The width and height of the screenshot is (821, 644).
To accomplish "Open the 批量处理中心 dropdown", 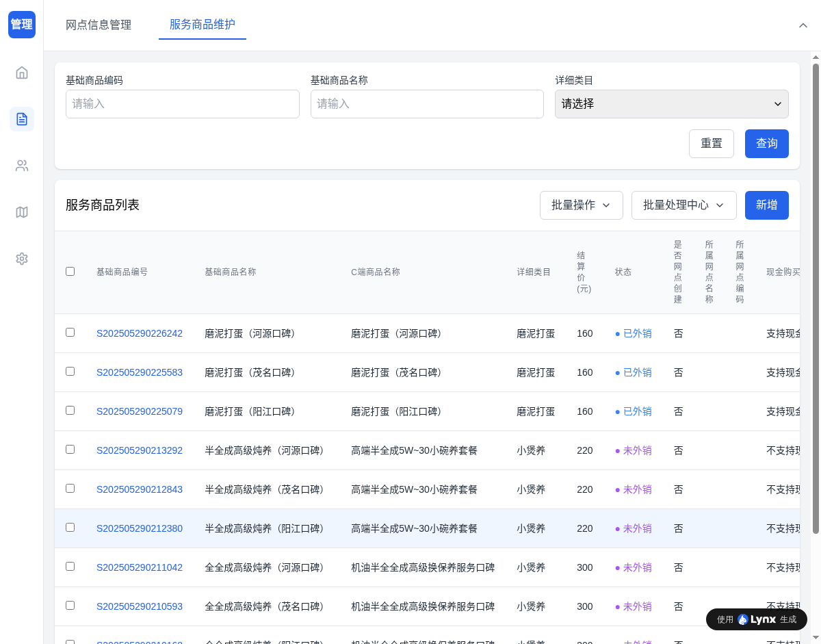I will 683,205.
